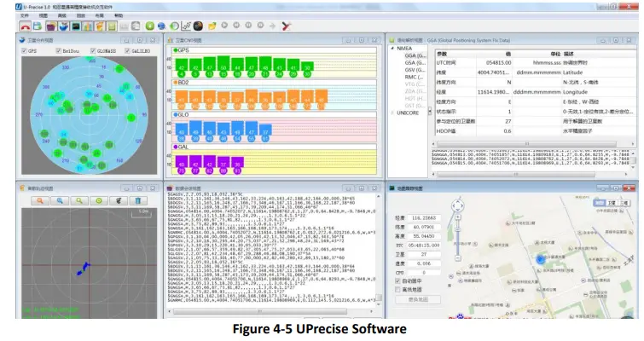
Task: Click the green clock icon in toolbar
Action: [x=174, y=26]
